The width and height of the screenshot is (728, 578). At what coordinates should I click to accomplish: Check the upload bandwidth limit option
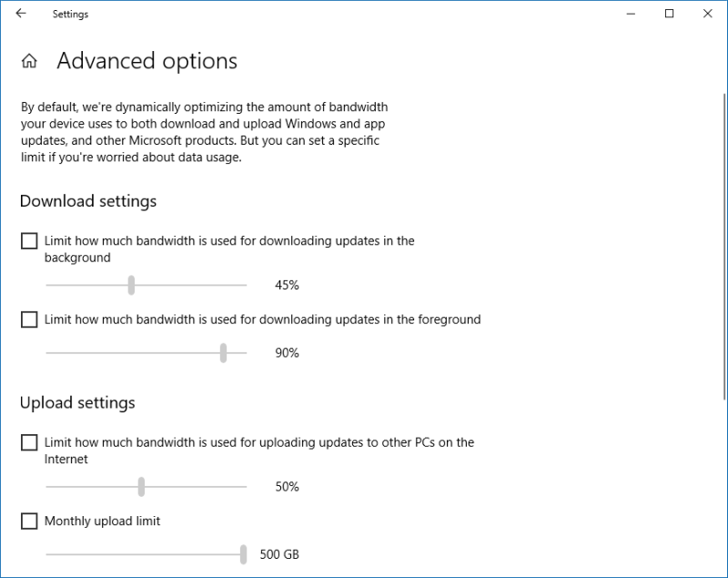[x=28, y=442]
